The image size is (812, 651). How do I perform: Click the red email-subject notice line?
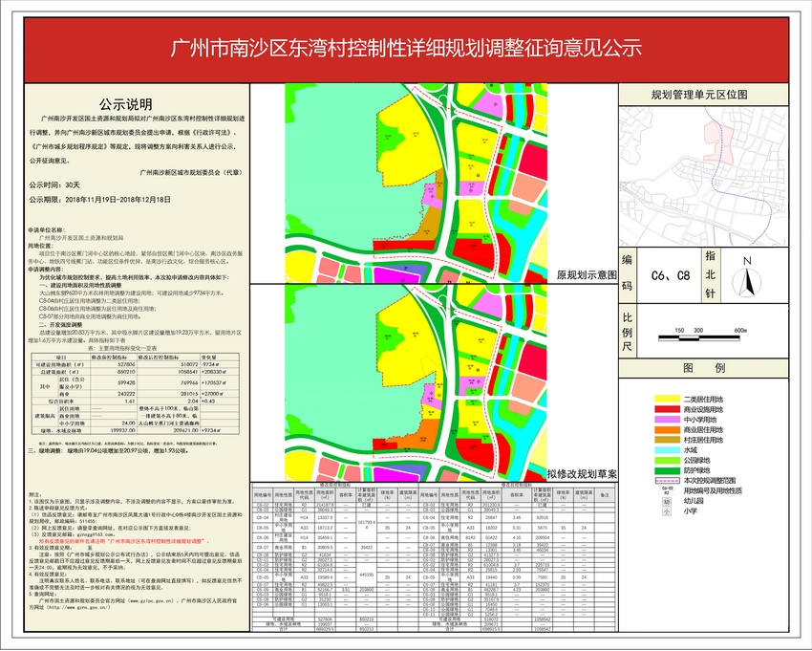click(124, 541)
